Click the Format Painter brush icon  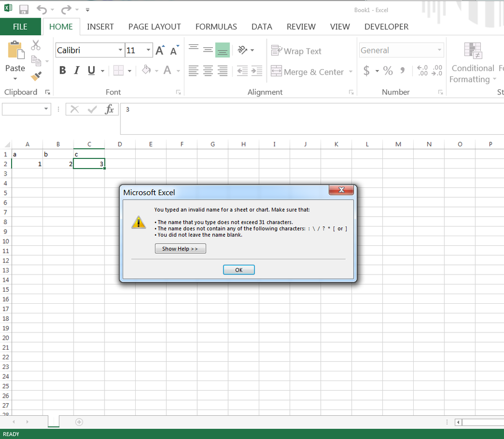click(x=36, y=76)
